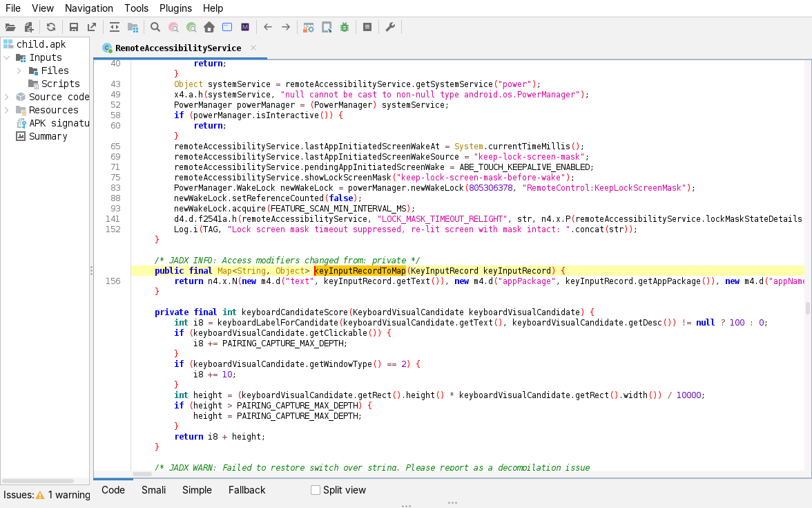Screen dimensions: 812x508
Task: Click the Export project icon
Action: tap(92, 28)
